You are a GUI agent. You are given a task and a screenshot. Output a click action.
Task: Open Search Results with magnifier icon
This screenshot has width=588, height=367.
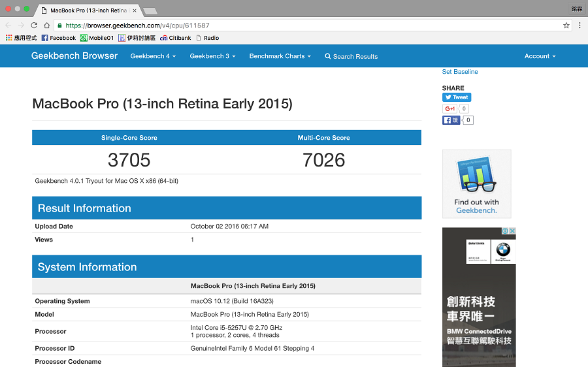351,57
